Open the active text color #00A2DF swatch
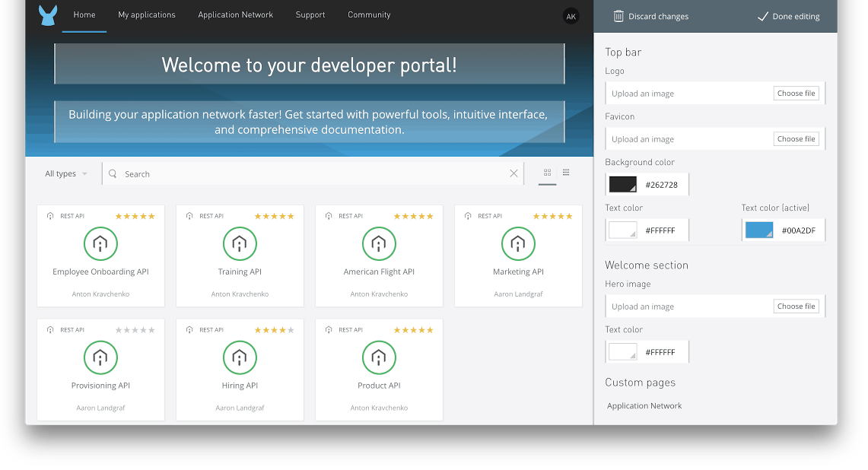This screenshot has width=868, height=470. pos(759,230)
